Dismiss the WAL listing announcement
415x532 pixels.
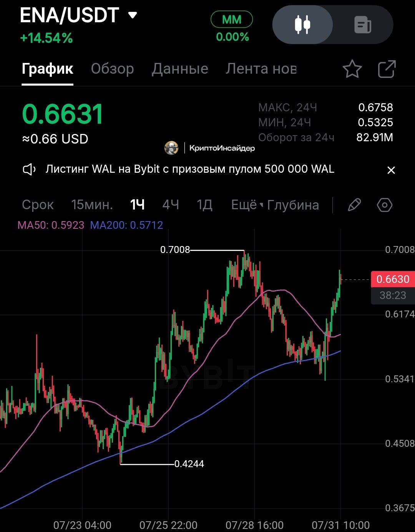[391, 170]
